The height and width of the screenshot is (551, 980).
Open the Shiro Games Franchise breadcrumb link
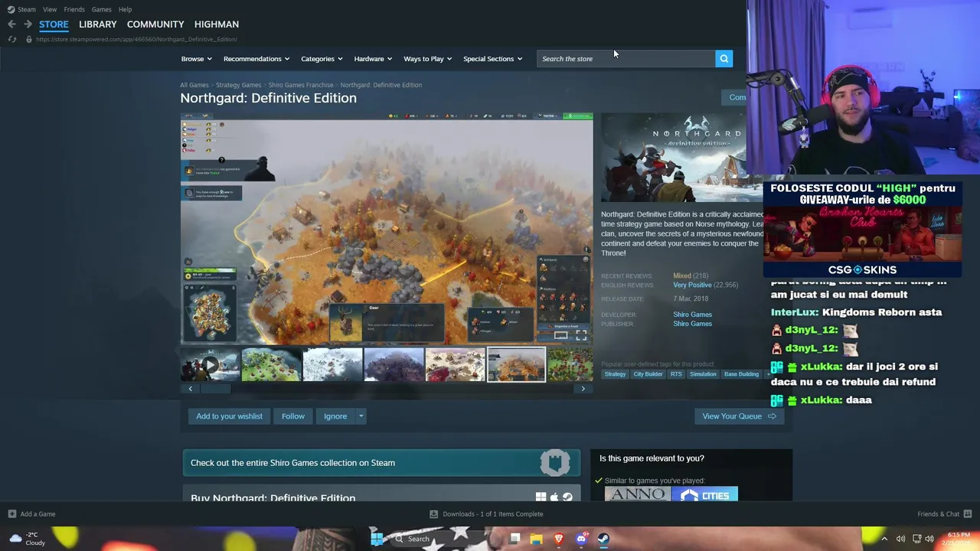pyautogui.click(x=301, y=85)
